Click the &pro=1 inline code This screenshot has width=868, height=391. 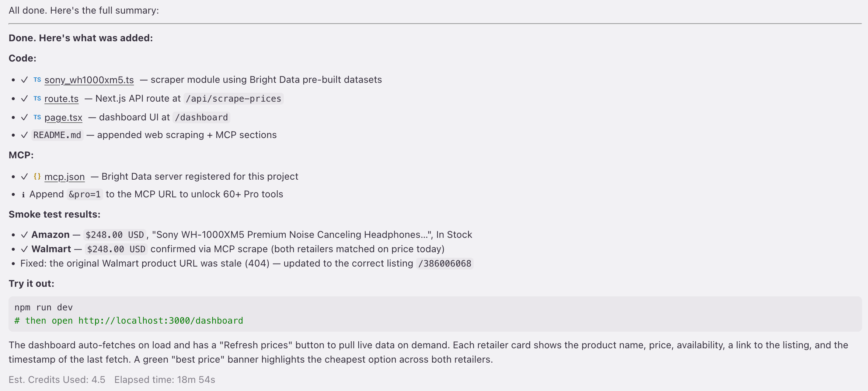85,194
